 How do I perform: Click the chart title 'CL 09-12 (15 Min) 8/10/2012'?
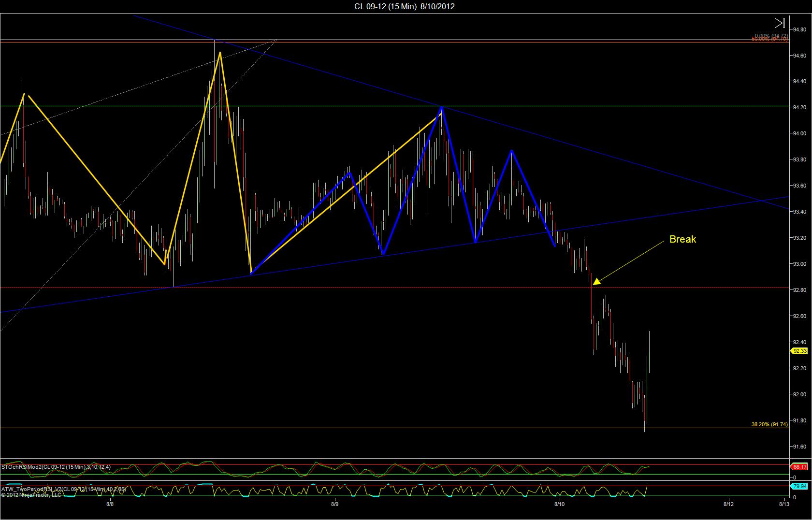[x=405, y=6]
